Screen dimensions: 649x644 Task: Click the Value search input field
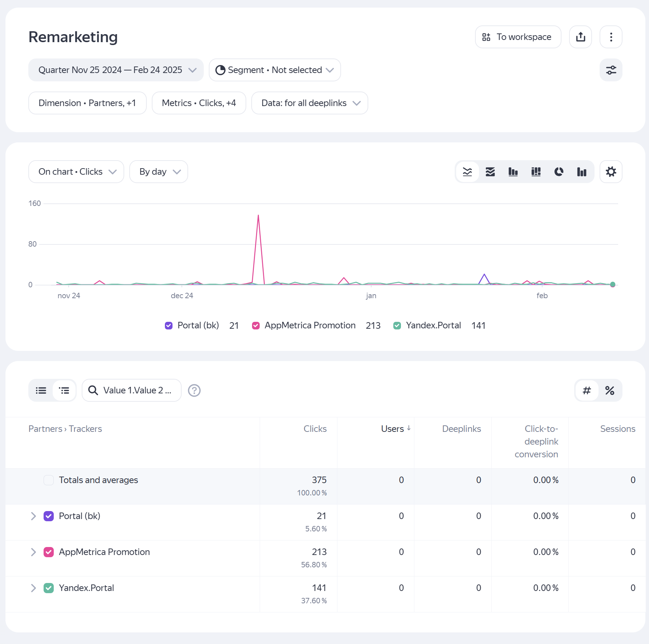coord(137,390)
